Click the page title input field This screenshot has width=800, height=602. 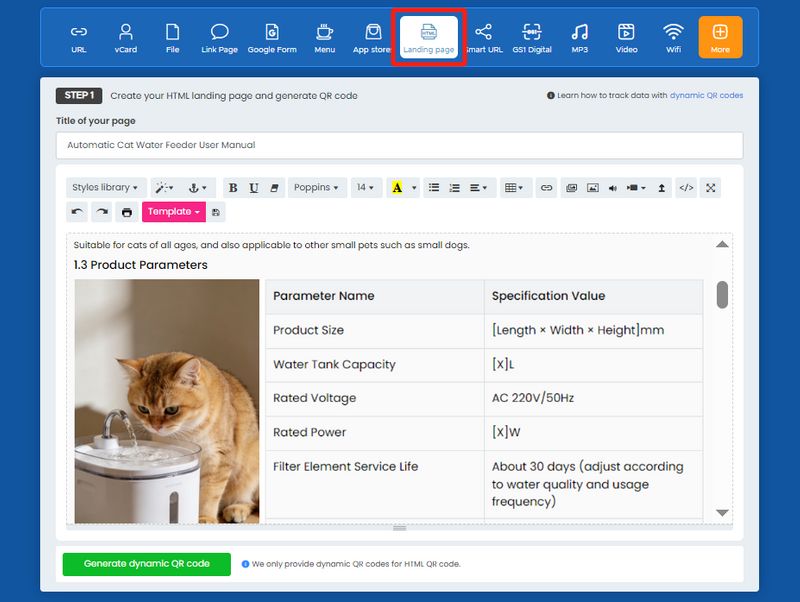pos(399,145)
